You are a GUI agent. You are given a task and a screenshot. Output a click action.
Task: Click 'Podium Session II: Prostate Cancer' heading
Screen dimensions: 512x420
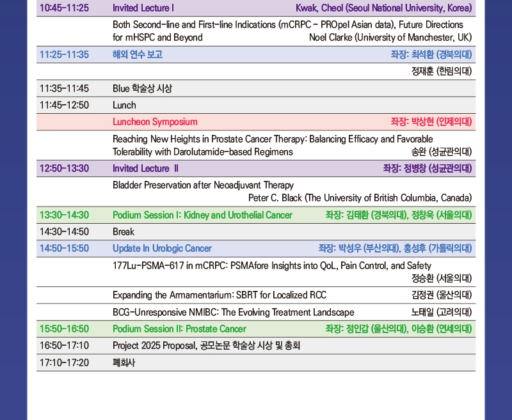click(179, 329)
